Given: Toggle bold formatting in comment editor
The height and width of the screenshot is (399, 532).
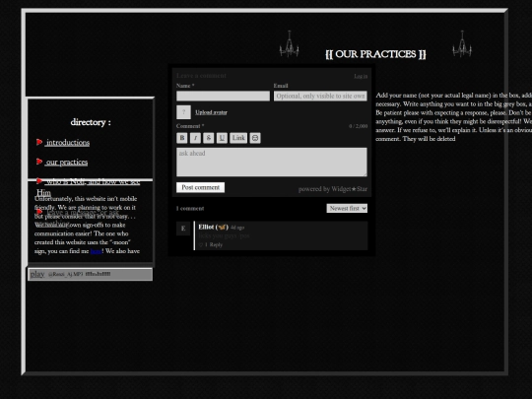Looking at the screenshot, I should click(182, 138).
